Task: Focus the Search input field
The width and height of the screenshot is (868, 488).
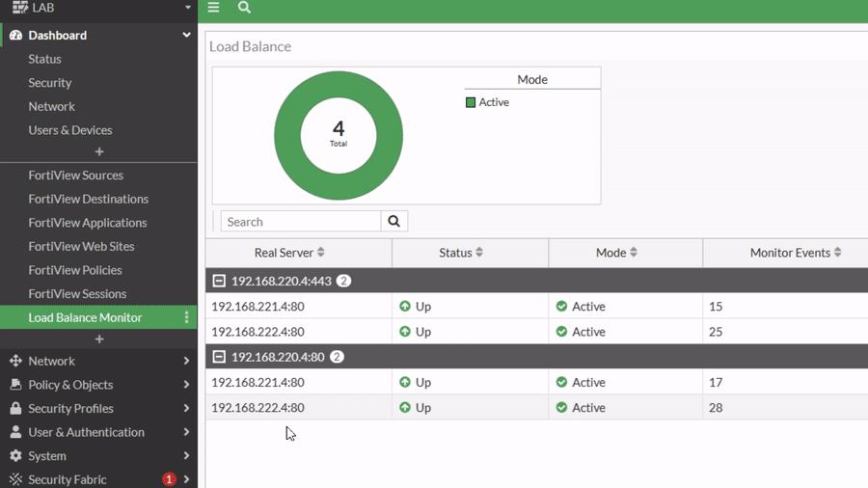Action: pyautogui.click(x=301, y=221)
